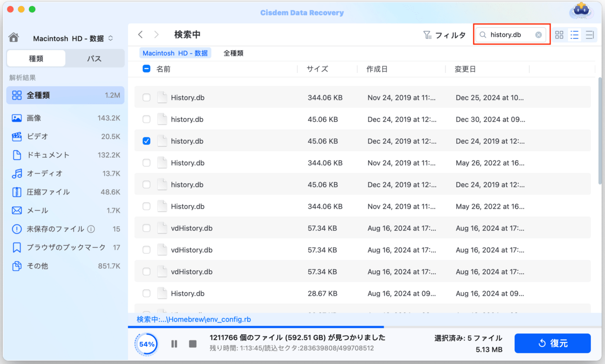
Task: Uncheck the selected history.db 45.06 KB row
Action: 147,141
